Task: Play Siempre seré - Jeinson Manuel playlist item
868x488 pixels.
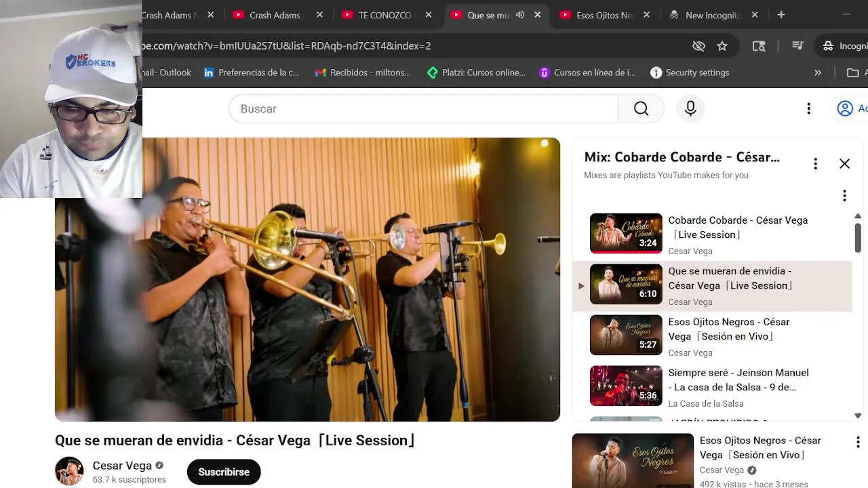Action: point(712,388)
